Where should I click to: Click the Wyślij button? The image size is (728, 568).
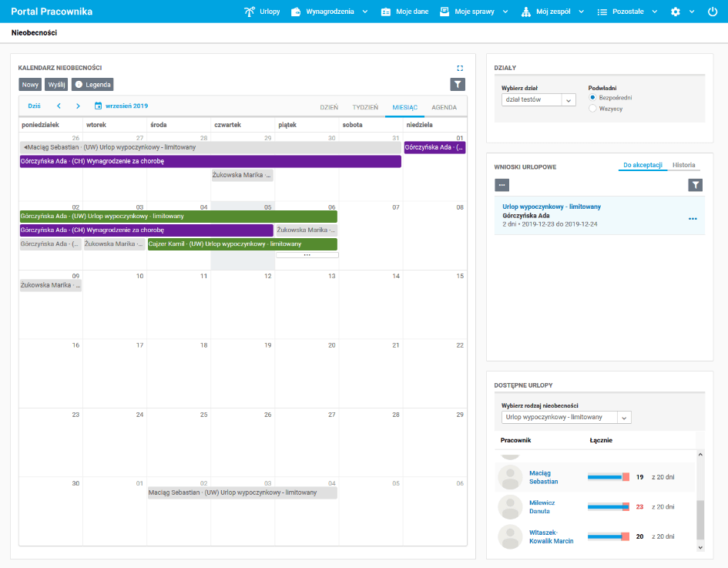57,85
